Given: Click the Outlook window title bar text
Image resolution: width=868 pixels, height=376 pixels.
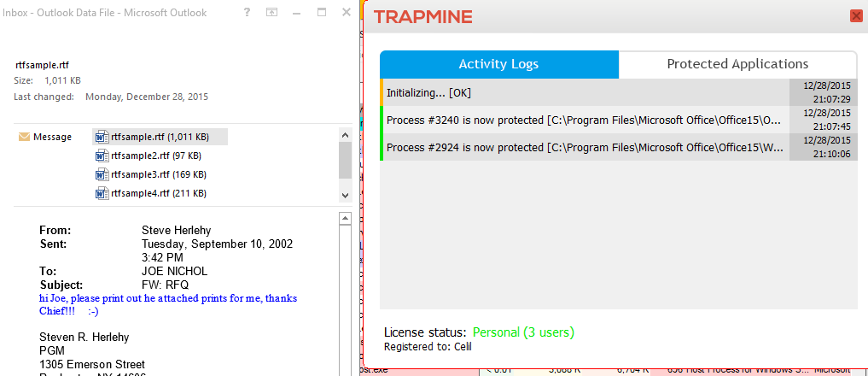Looking at the screenshot, I should coord(105,12).
